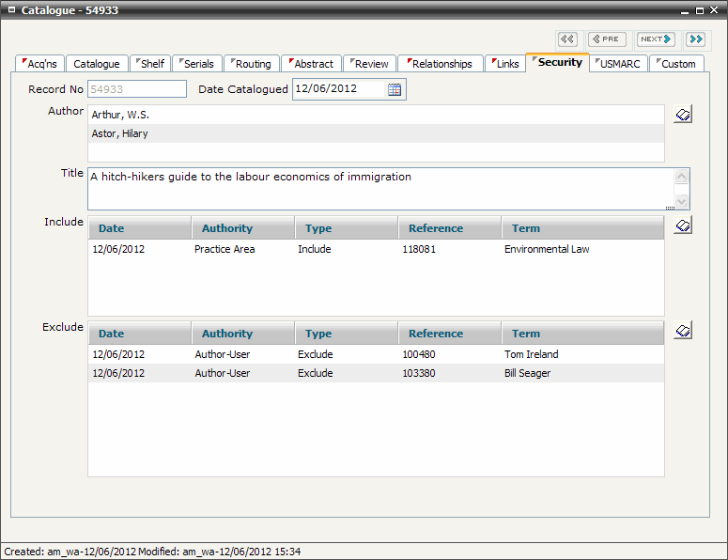The width and height of the screenshot is (728, 560).
Task: Switch to the Acq'ns tab
Action: (40, 64)
